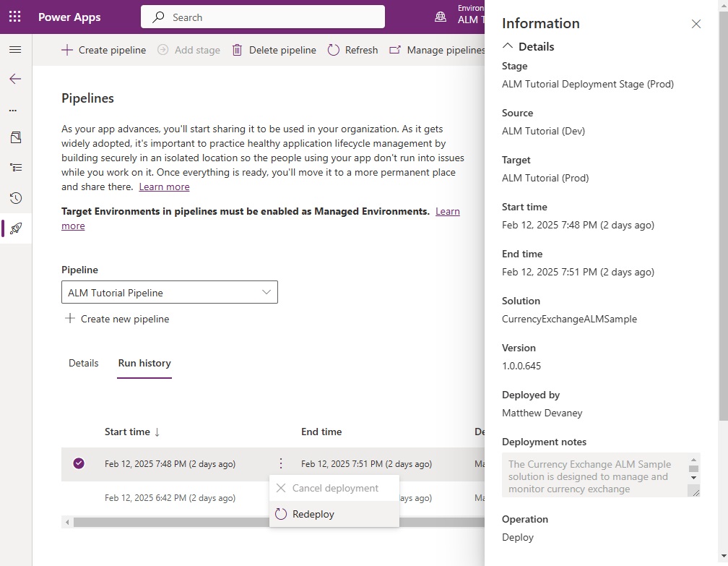Close the Information panel
Viewport: 728px width, 566px height.
coord(695,24)
